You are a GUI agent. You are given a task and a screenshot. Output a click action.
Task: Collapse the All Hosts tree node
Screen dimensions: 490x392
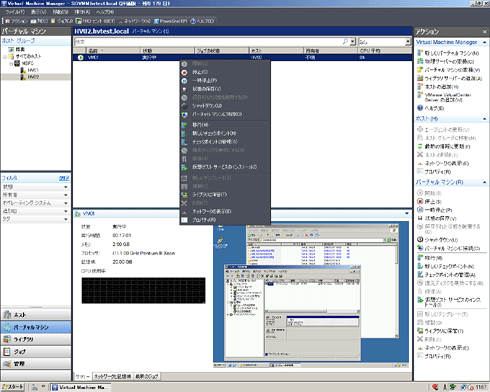click(5, 56)
